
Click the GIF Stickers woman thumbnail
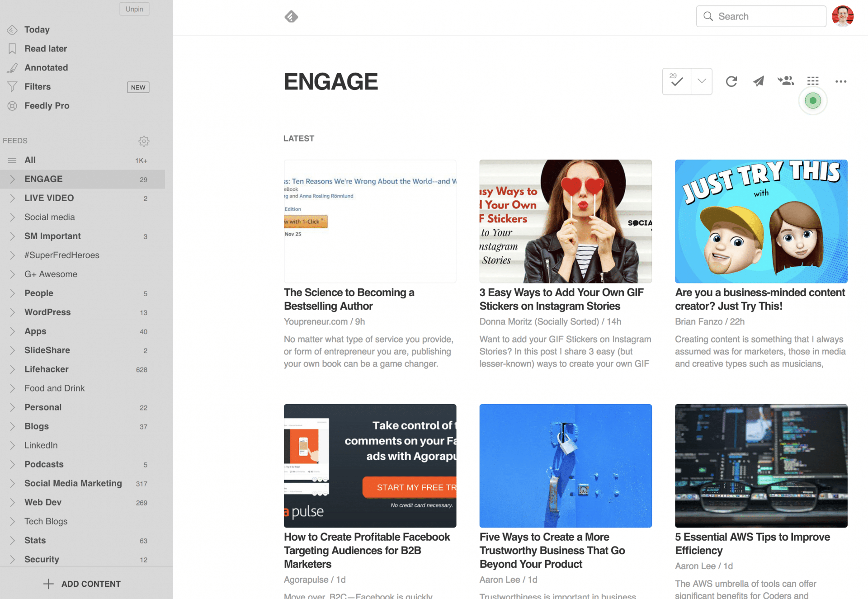click(566, 221)
